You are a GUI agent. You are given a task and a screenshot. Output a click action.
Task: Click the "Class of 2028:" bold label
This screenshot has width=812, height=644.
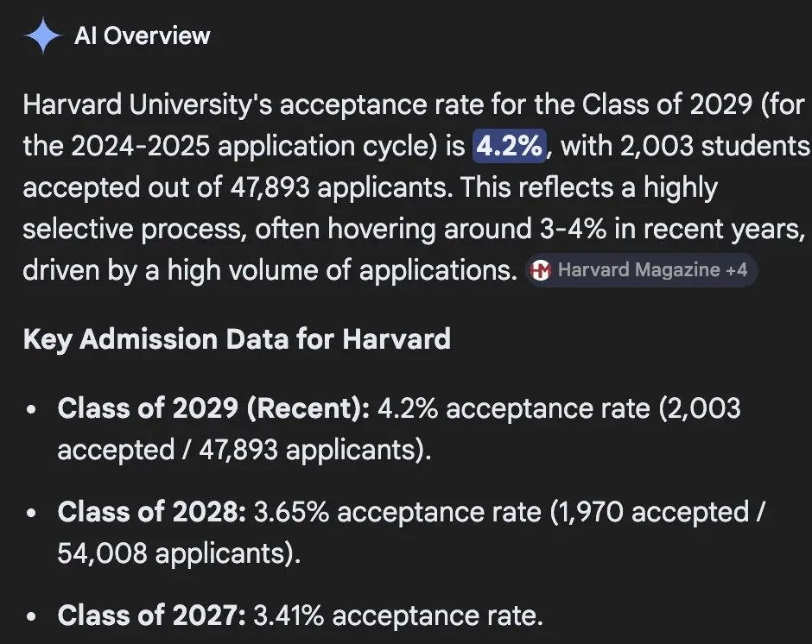point(152,512)
